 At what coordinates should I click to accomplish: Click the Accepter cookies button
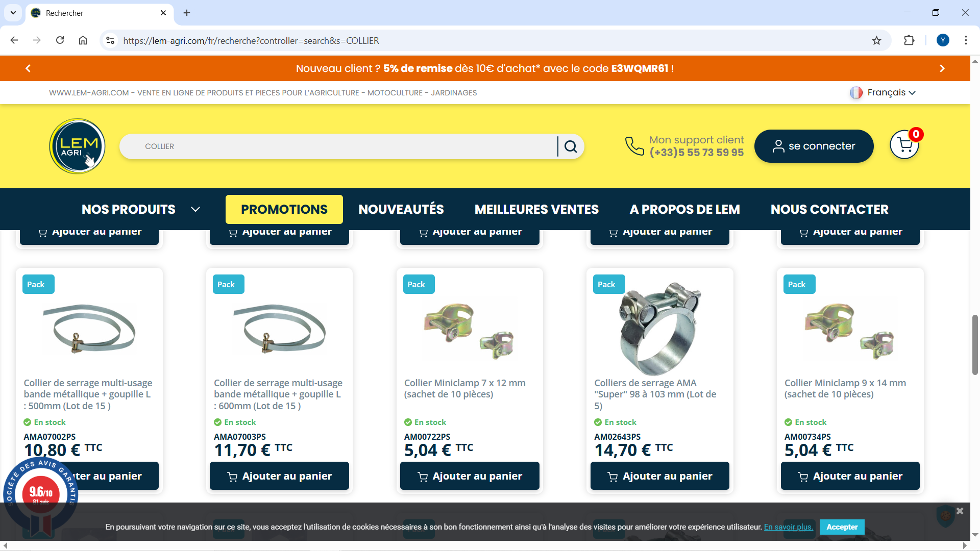842,527
